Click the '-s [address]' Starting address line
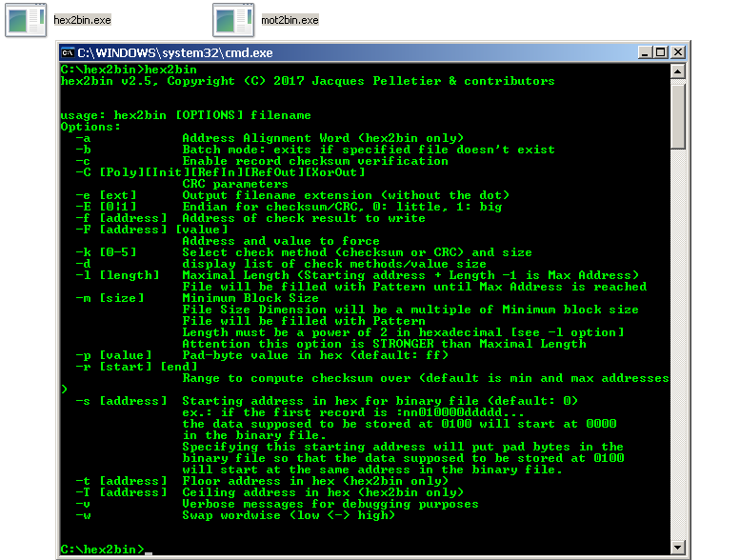The height and width of the screenshot is (560, 740). coord(327,401)
